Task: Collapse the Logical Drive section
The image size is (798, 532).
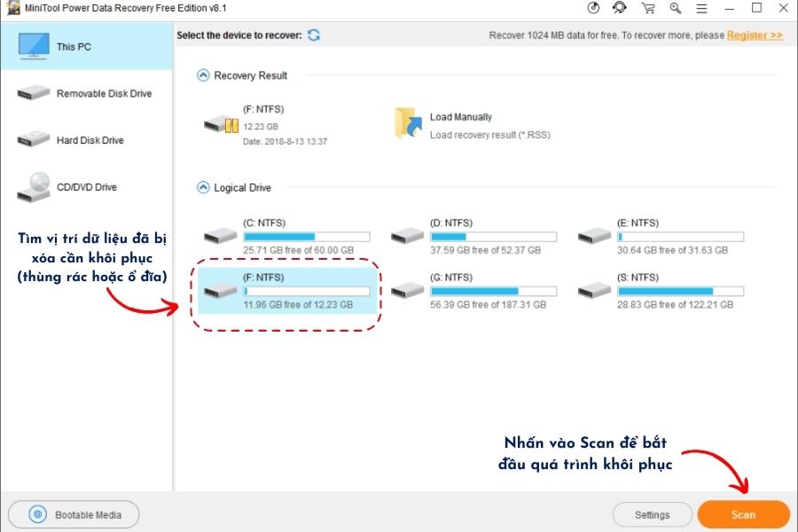Action: [x=203, y=187]
